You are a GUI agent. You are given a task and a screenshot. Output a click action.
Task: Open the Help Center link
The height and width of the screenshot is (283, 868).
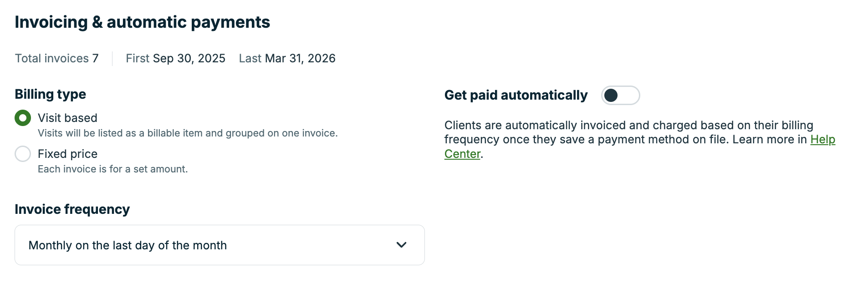coord(822,140)
